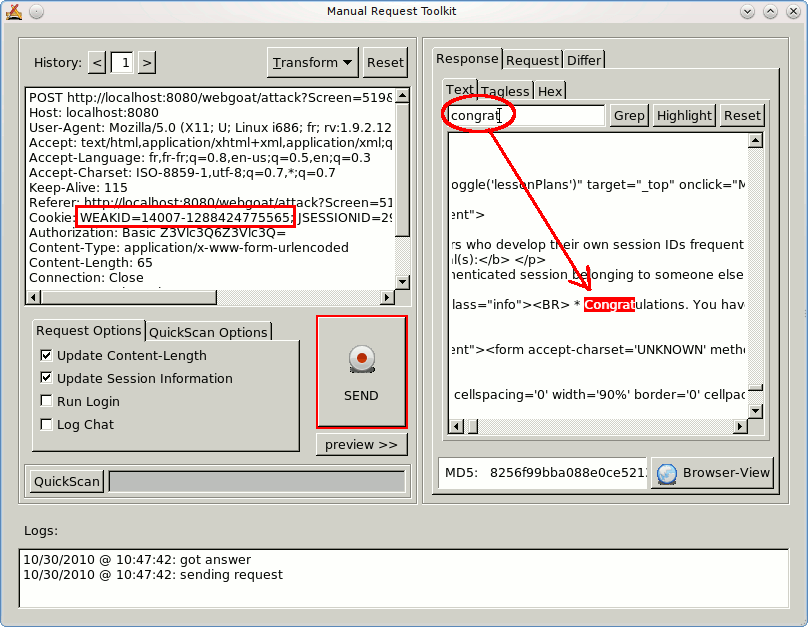Open Browser-View of the response
This screenshot has width=808, height=627.
pos(712,473)
